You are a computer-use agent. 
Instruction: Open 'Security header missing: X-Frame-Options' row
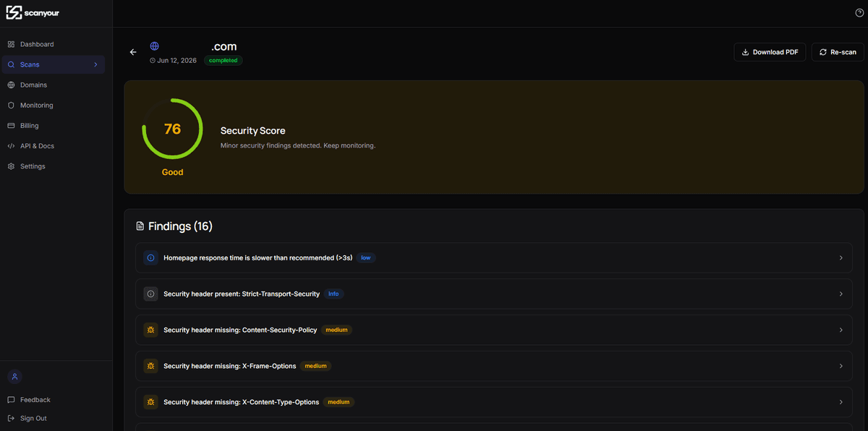point(493,366)
